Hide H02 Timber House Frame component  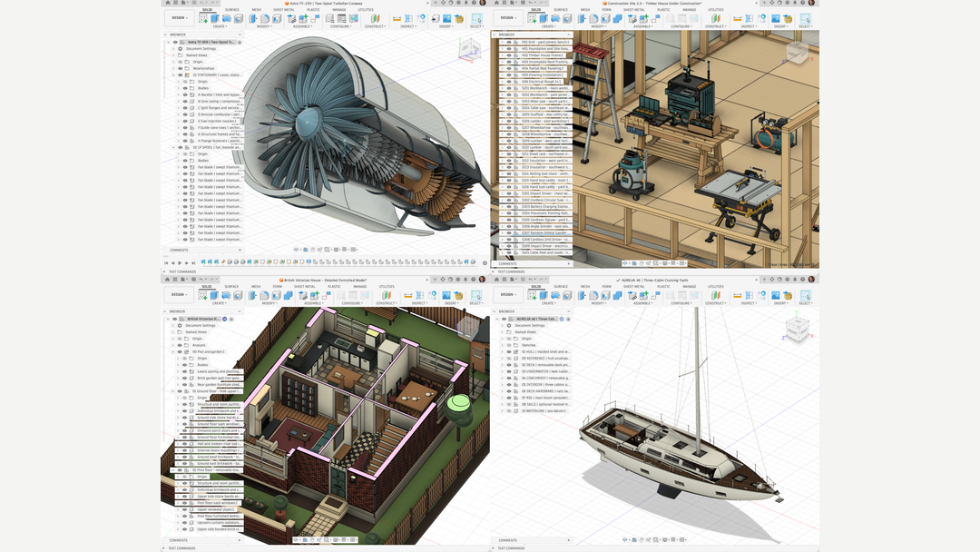pyautogui.click(x=509, y=55)
